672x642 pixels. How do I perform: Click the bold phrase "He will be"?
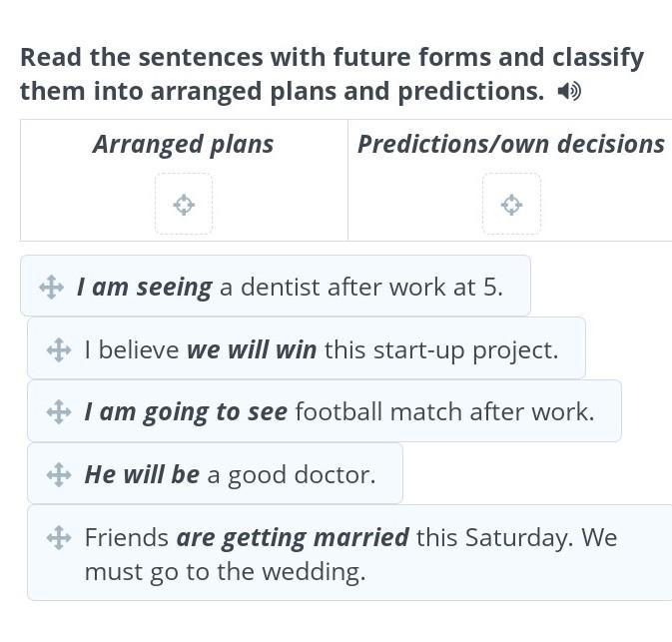click(142, 474)
